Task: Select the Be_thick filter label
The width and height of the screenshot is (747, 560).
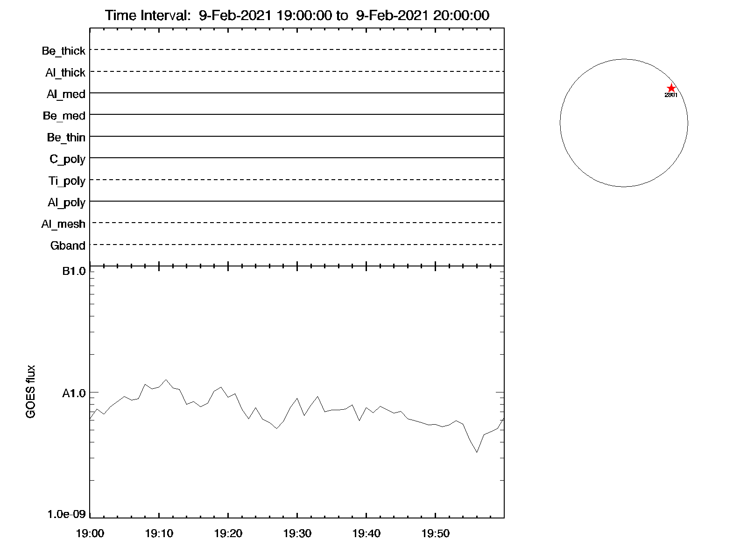Action: coord(63,51)
